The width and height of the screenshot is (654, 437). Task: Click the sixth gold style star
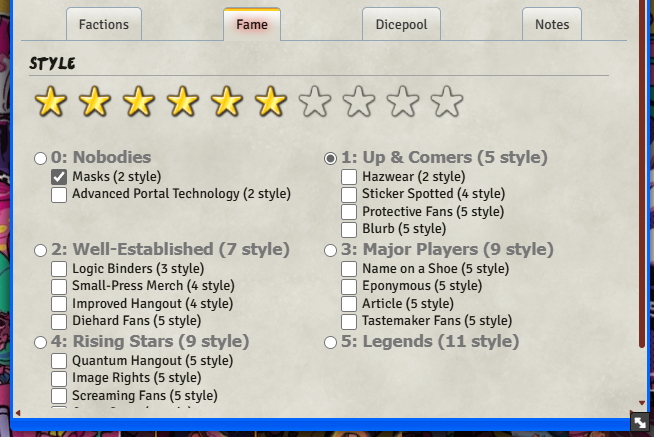pos(270,101)
